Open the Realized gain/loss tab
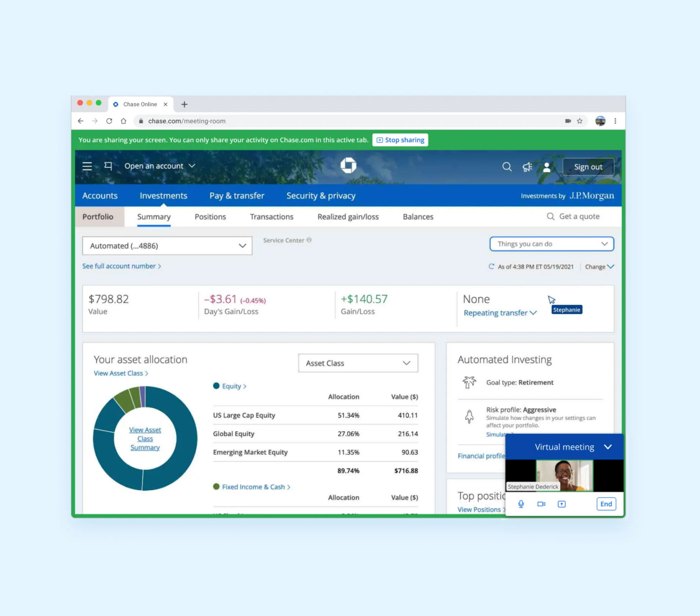This screenshot has width=700, height=616. (x=348, y=217)
